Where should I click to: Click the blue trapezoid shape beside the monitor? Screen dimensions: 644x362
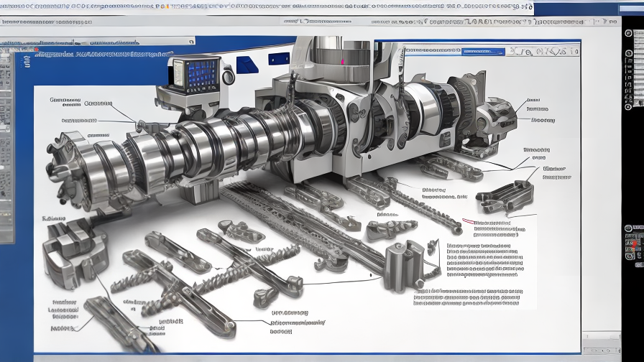tap(247, 65)
